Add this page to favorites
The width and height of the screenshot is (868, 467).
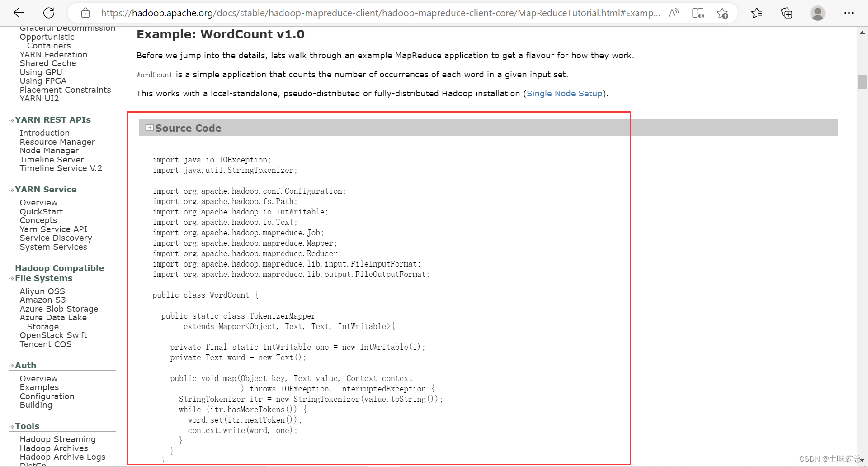(x=722, y=13)
